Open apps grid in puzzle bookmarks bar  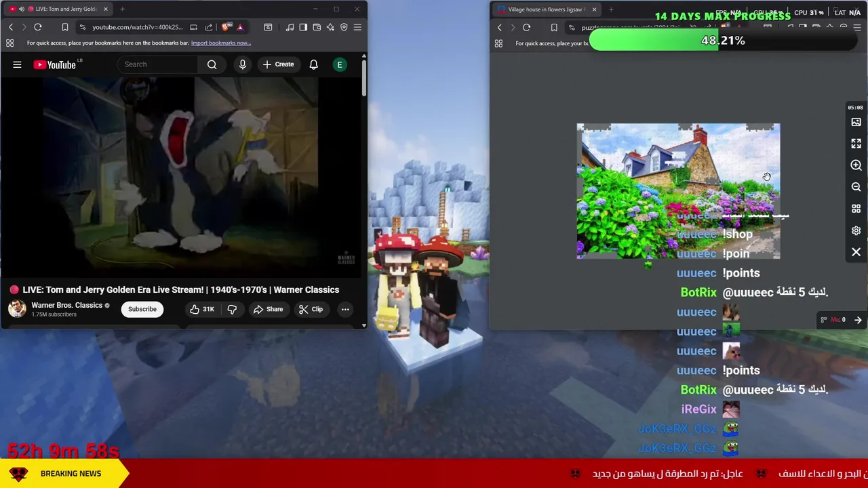[498, 43]
